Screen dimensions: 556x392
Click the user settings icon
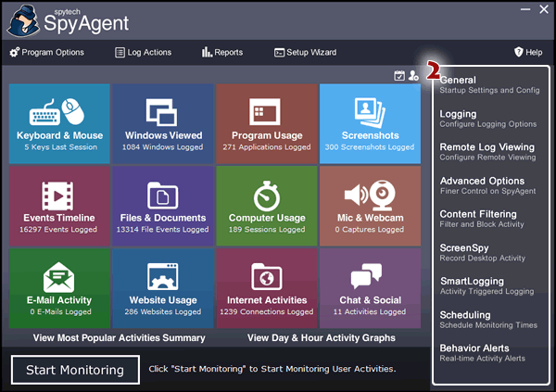tap(413, 75)
